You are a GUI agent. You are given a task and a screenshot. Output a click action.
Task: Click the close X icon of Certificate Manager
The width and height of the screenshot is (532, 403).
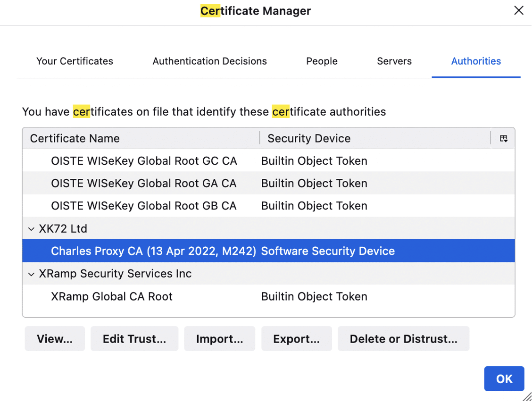(519, 10)
